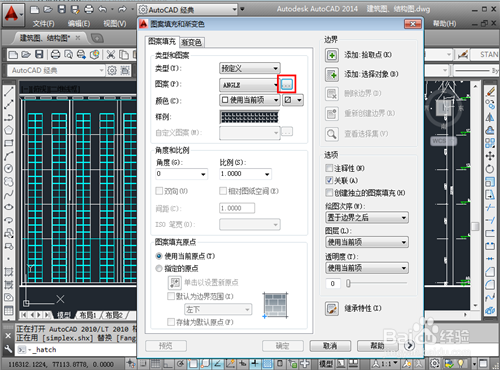The image size is (500, 370).
Task: Click the Help (帮助) button in dialog
Action: pyautogui.click(x=377, y=346)
